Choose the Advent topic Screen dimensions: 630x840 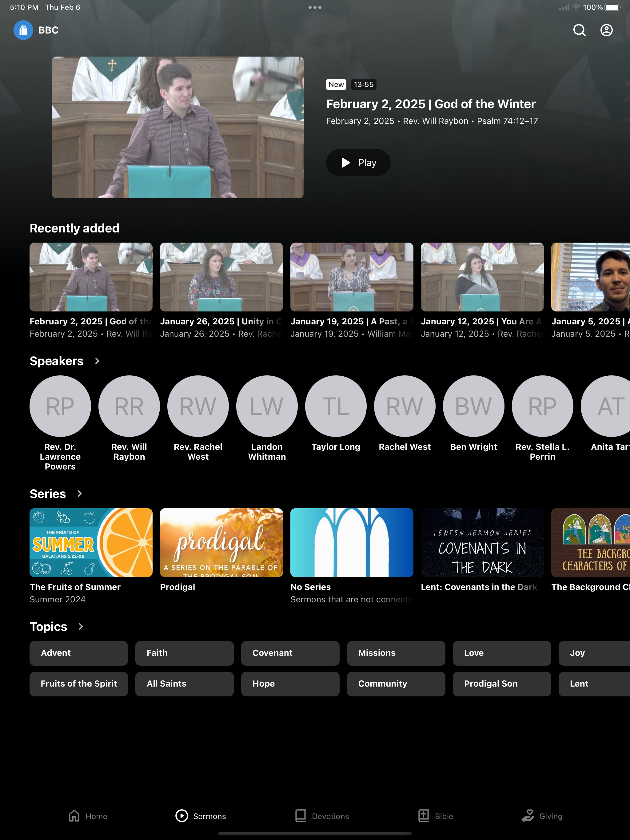tap(79, 653)
